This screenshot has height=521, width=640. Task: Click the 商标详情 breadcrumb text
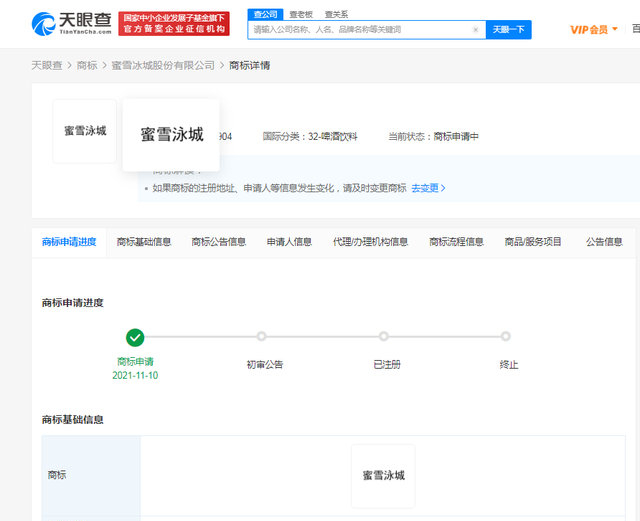(249, 65)
